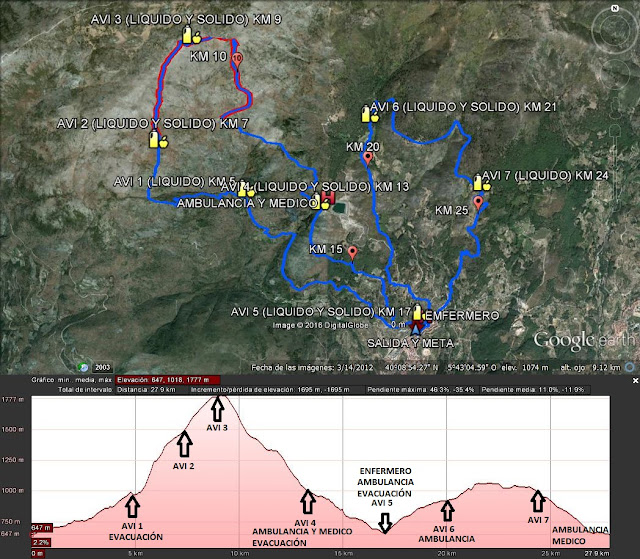This screenshot has width=640, height=559.
Task: Click AVI 1 EVACUACIÓN profile label
Action: coord(136,532)
